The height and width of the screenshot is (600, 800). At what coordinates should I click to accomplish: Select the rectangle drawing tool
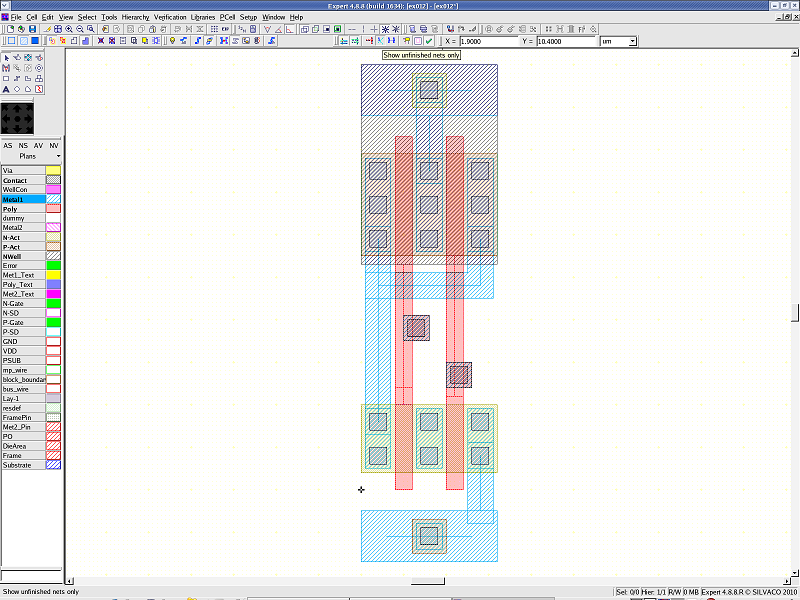point(6,78)
